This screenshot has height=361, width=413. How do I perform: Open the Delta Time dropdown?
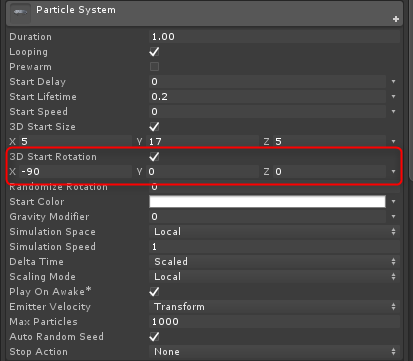[275, 262]
